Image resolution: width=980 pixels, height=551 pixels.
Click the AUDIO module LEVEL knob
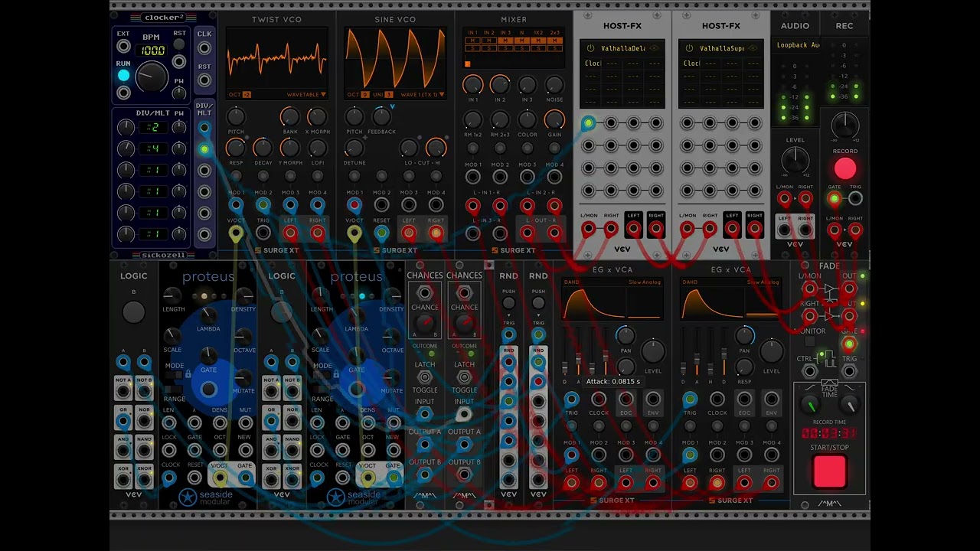(795, 161)
